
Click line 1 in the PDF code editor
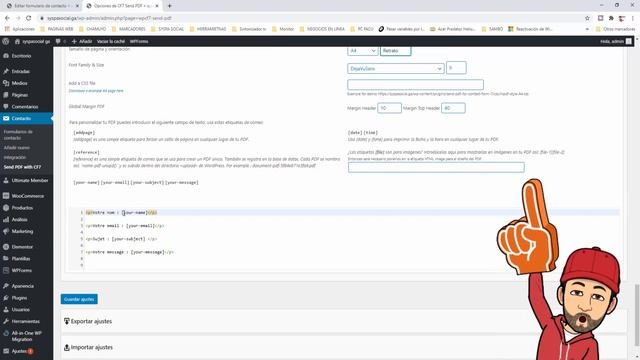point(351,212)
